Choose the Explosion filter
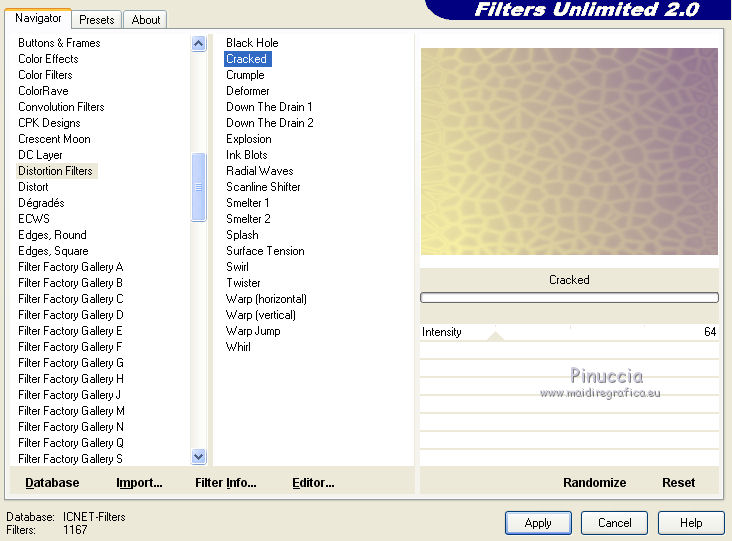The image size is (732, 541). pyautogui.click(x=248, y=139)
